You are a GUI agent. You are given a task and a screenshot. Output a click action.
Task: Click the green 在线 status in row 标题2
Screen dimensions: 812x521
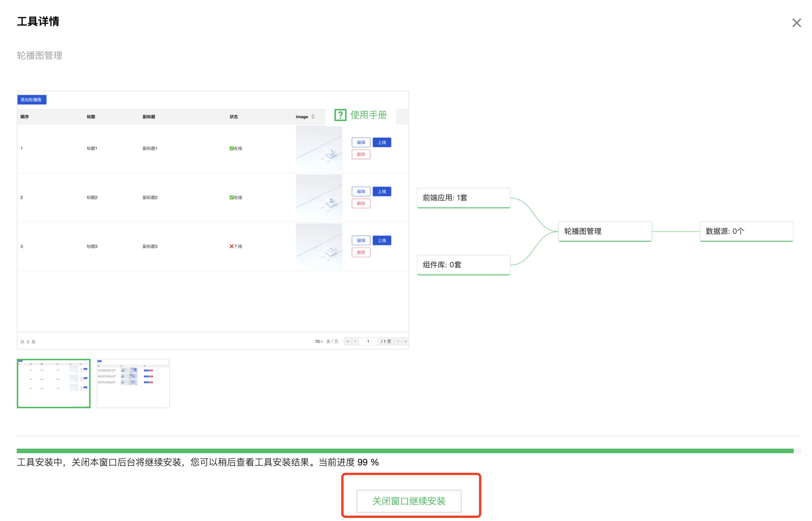[236, 197]
